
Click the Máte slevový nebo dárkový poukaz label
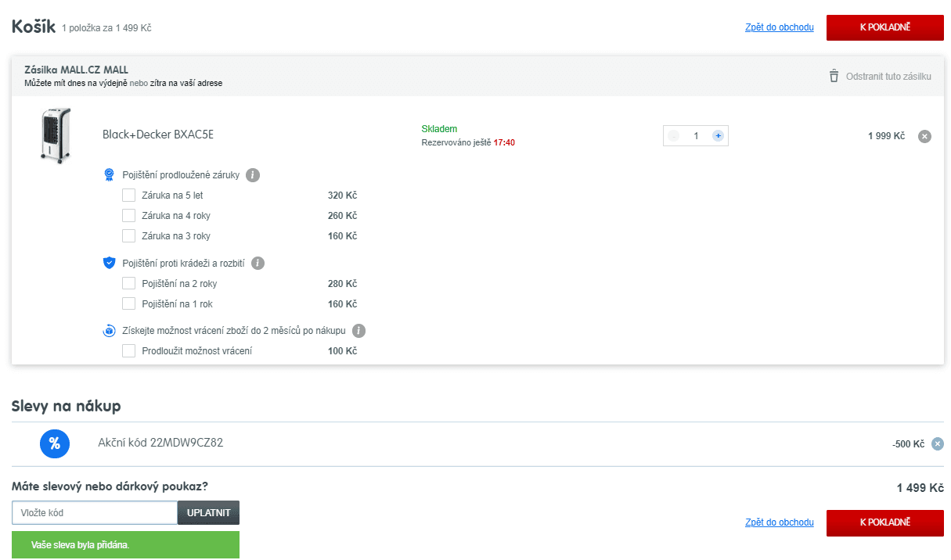click(x=110, y=486)
